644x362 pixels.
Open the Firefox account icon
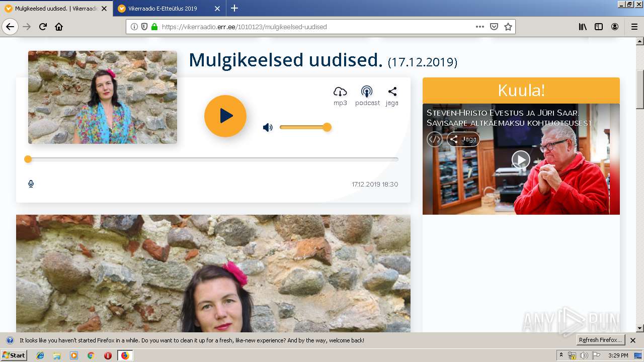point(615,27)
